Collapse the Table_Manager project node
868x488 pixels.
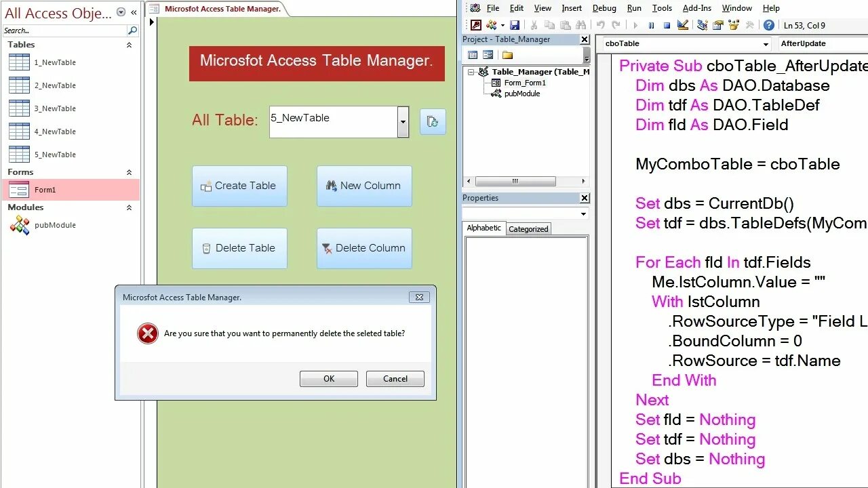click(471, 72)
